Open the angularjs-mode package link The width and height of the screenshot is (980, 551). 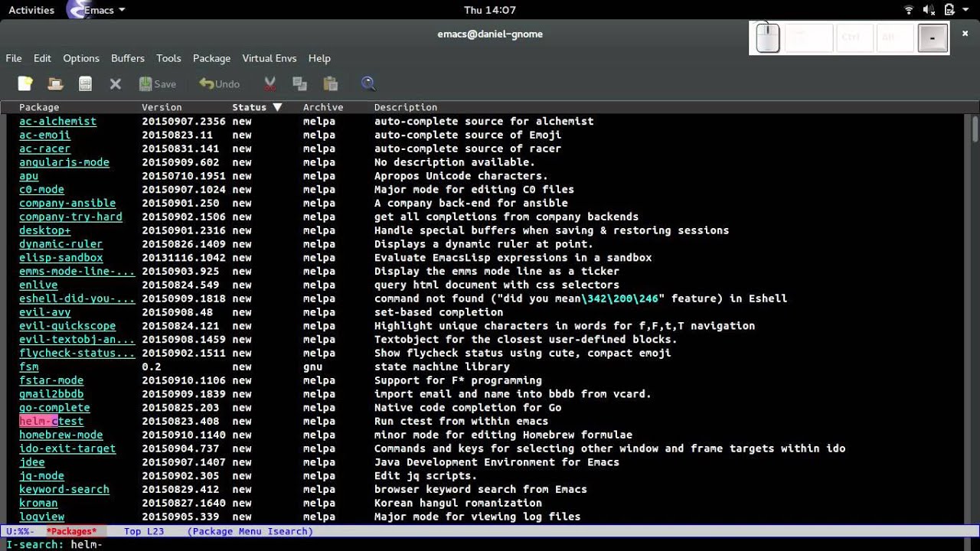point(64,162)
